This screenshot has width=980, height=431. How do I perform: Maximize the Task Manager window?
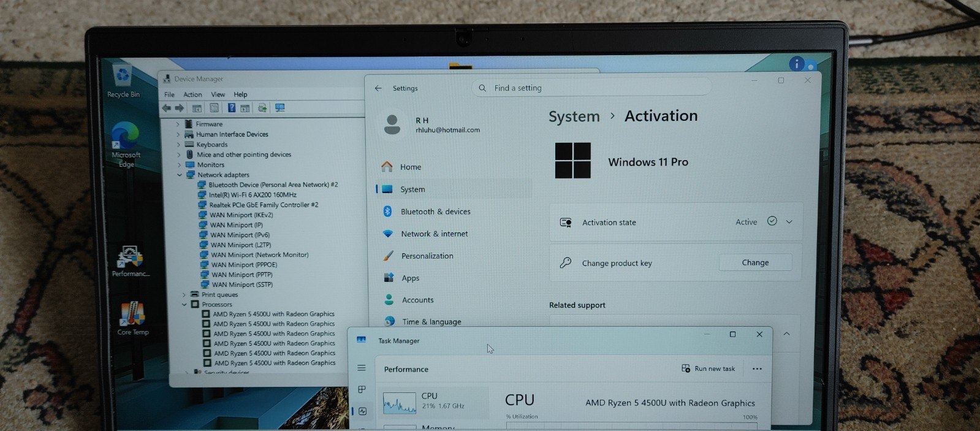[x=732, y=334]
